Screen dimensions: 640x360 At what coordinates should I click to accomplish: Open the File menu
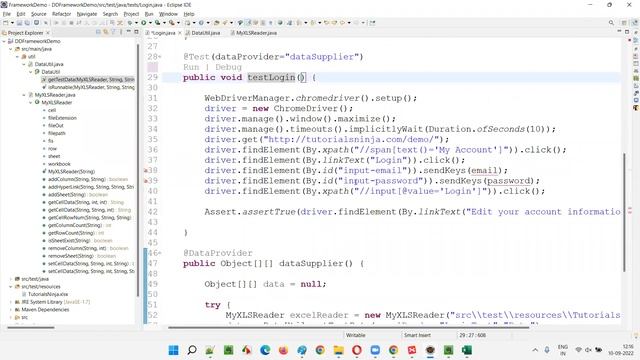(7, 14)
